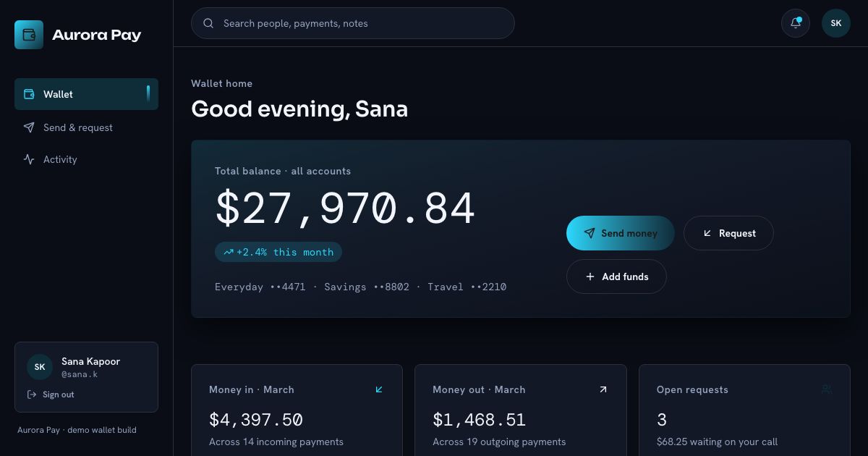Focus the search people, payments, notes field
Viewport: 868px width, 456px height.
[x=353, y=23]
